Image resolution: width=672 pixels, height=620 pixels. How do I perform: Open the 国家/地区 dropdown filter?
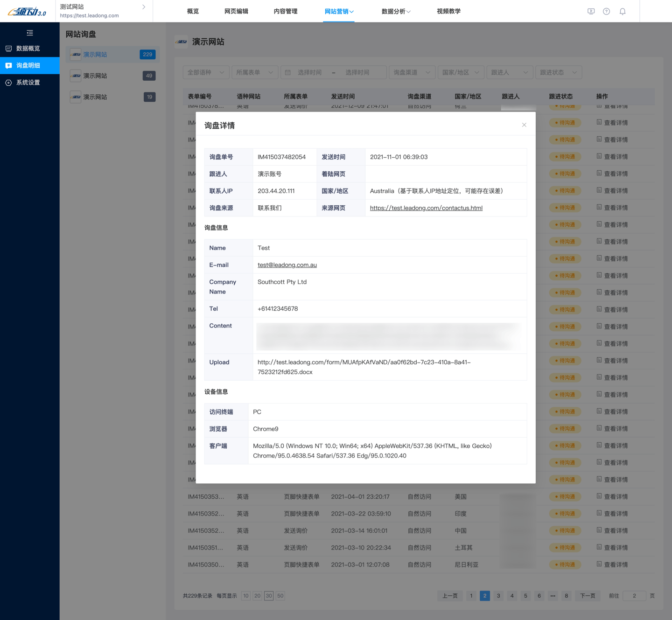461,72
